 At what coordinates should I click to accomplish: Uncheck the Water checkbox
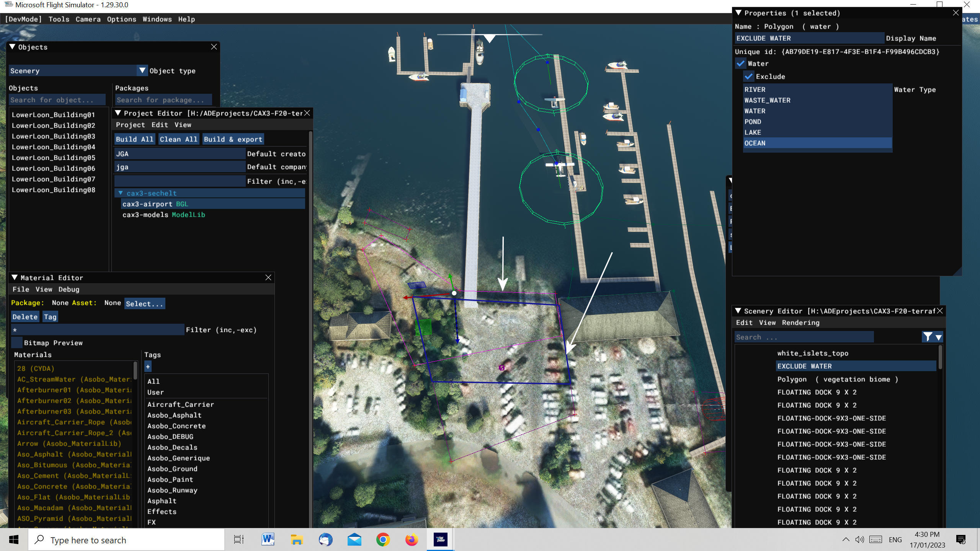tap(740, 64)
